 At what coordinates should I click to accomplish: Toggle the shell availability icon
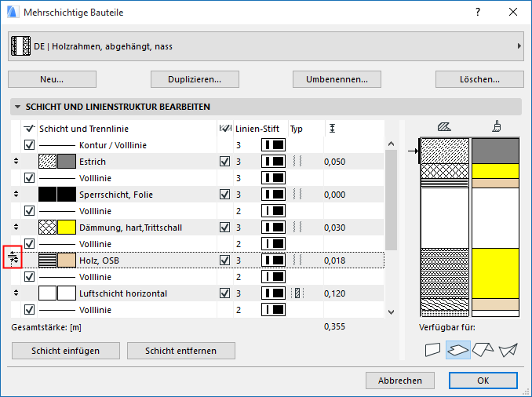(508, 350)
